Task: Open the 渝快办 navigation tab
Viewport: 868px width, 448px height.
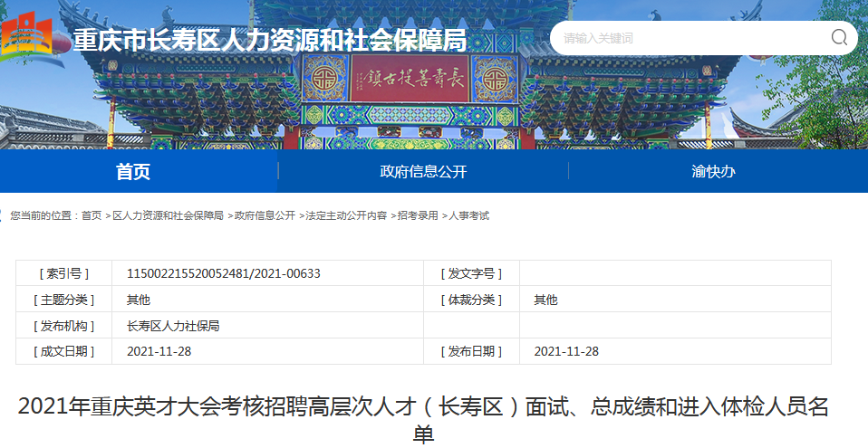Action: coord(713,172)
